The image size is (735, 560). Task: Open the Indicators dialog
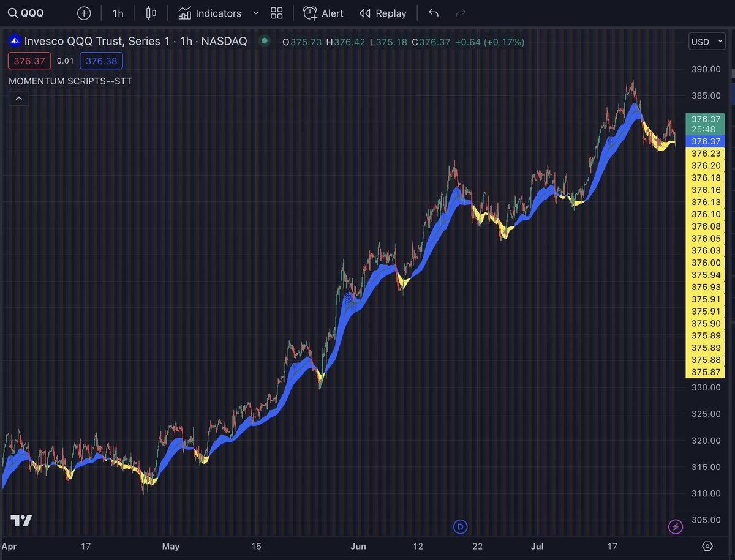(x=210, y=13)
